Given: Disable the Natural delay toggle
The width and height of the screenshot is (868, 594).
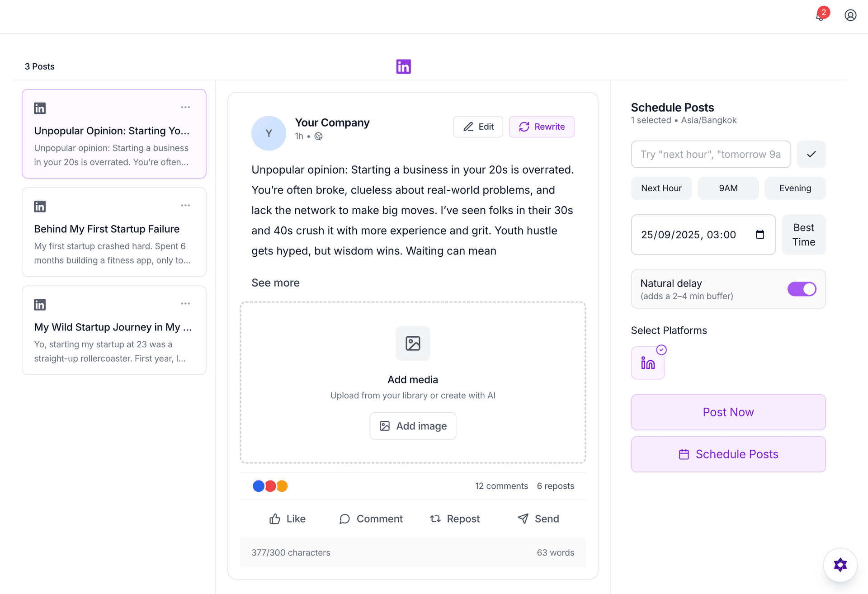Looking at the screenshot, I should 802,289.
